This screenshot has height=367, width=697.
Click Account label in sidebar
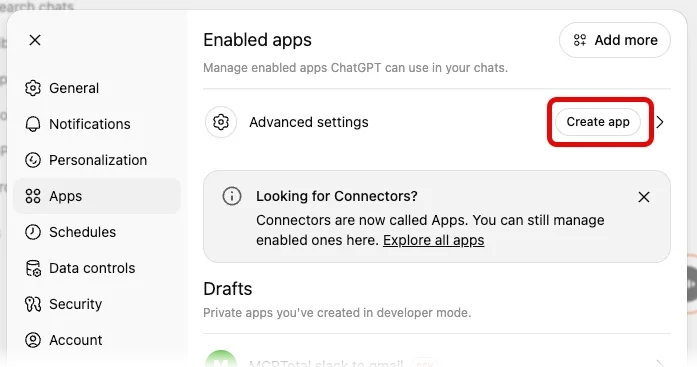pos(76,340)
